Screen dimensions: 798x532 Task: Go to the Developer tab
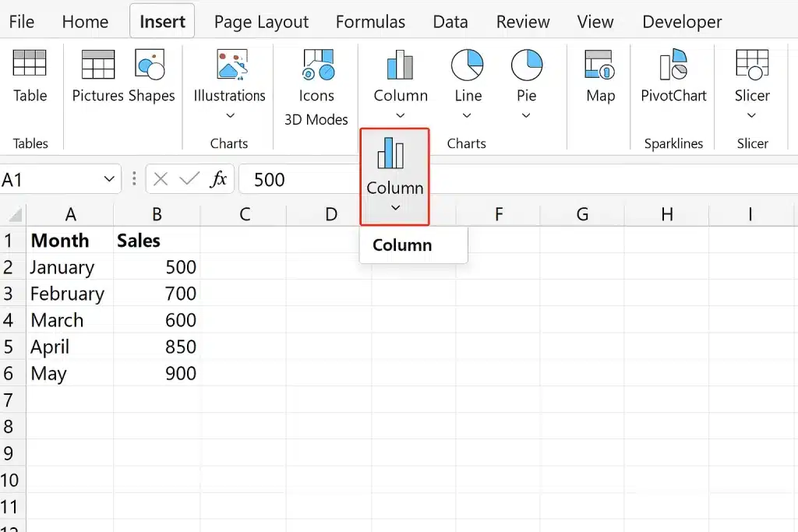coord(682,22)
